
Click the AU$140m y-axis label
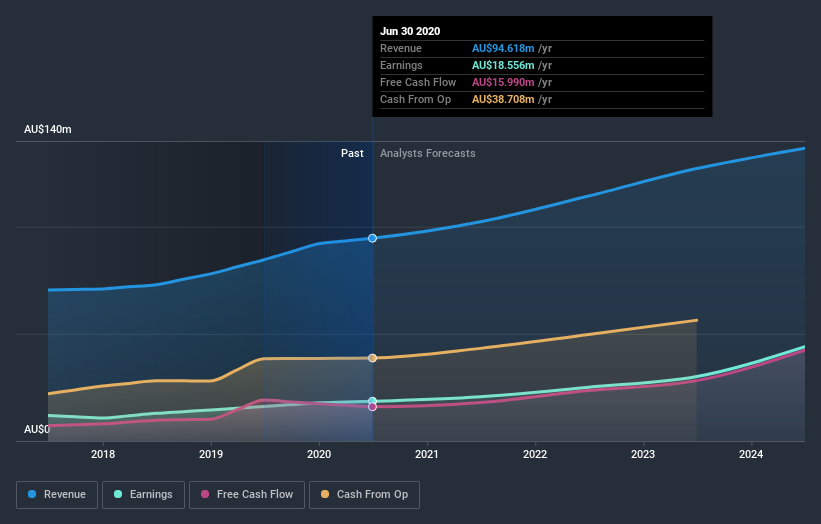coord(48,129)
